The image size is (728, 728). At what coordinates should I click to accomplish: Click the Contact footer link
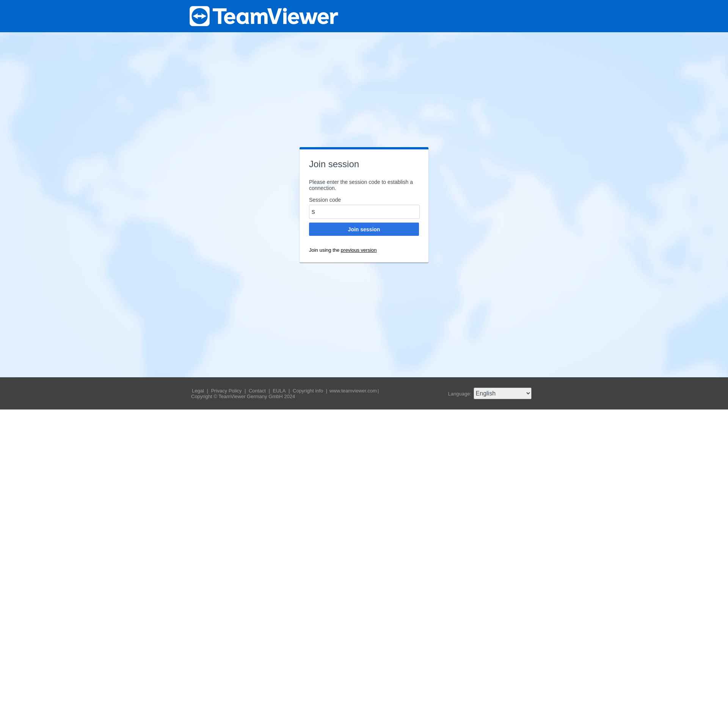coord(257,390)
